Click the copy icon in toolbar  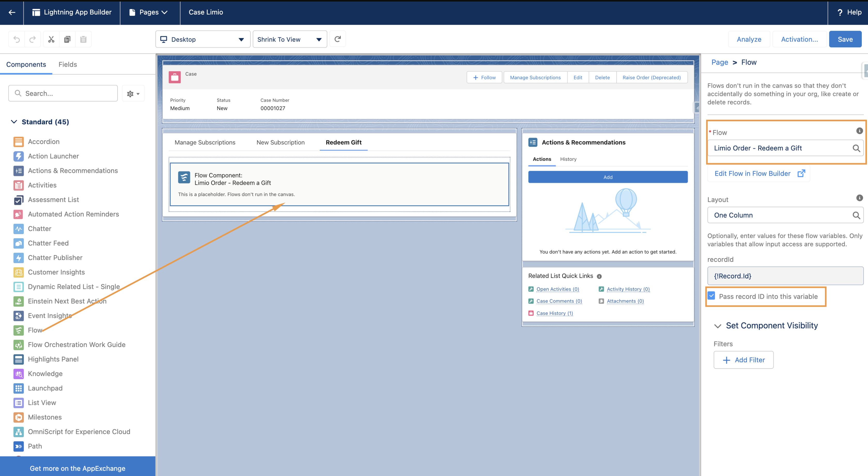(67, 40)
